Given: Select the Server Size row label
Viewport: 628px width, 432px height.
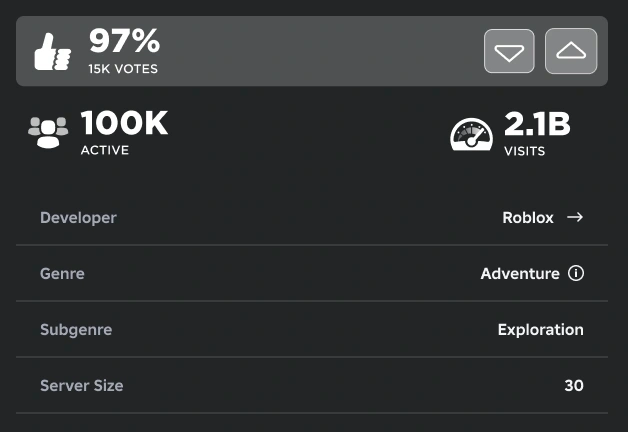Looking at the screenshot, I should 82,386.
